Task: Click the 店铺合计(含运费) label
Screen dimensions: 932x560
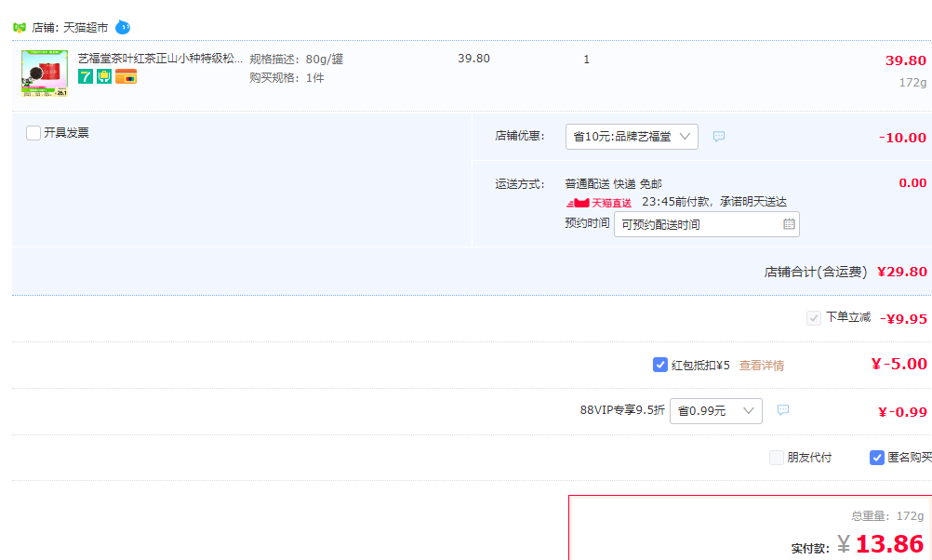Action: click(816, 272)
